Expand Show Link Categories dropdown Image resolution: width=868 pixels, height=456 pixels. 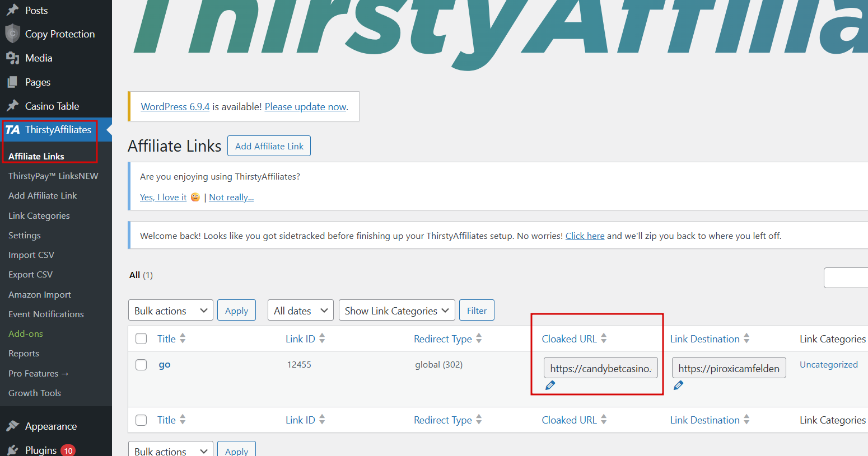click(397, 311)
